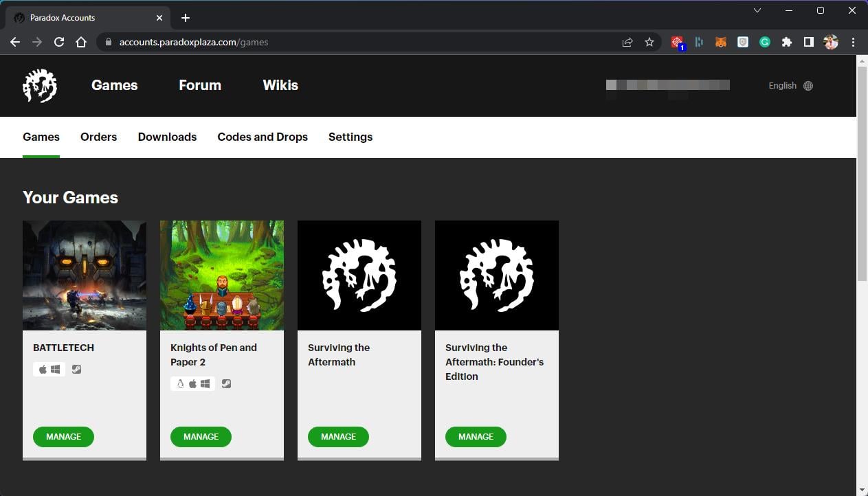Click the scrollbar down arrow
The height and width of the screenshot is (496, 868).
click(862, 490)
